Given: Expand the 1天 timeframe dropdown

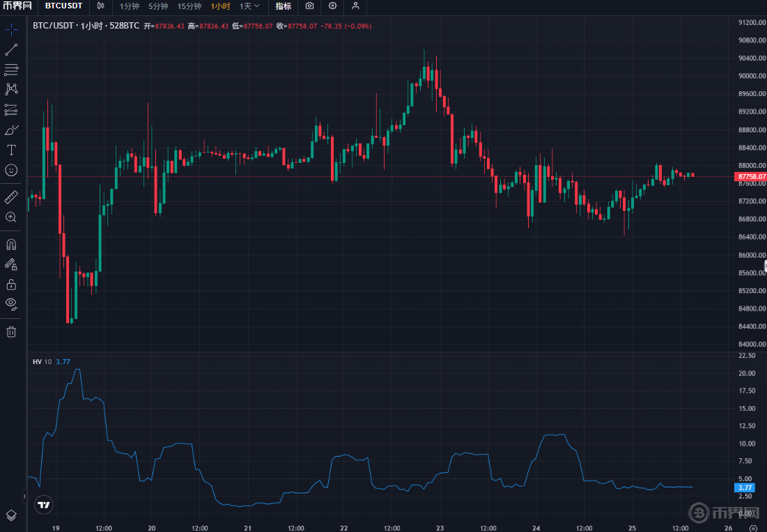Looking at the screenshot, I should (x=249, y=6).
